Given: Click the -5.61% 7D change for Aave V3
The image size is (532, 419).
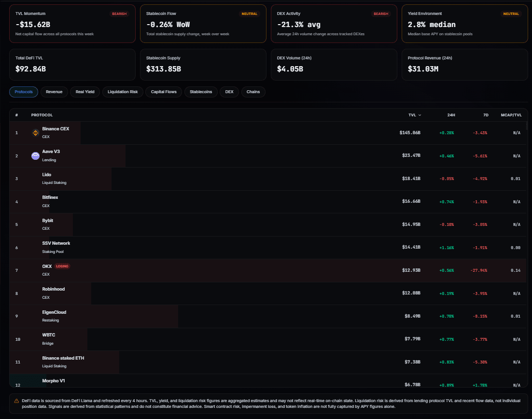Looking at the screenshot, I should pos(480,156).
